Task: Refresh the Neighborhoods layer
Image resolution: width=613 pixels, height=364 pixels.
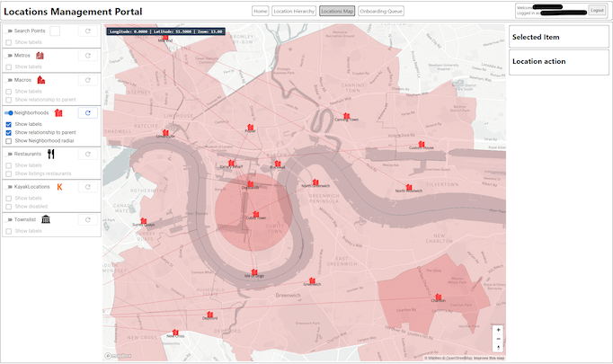Action: (87, 113)
